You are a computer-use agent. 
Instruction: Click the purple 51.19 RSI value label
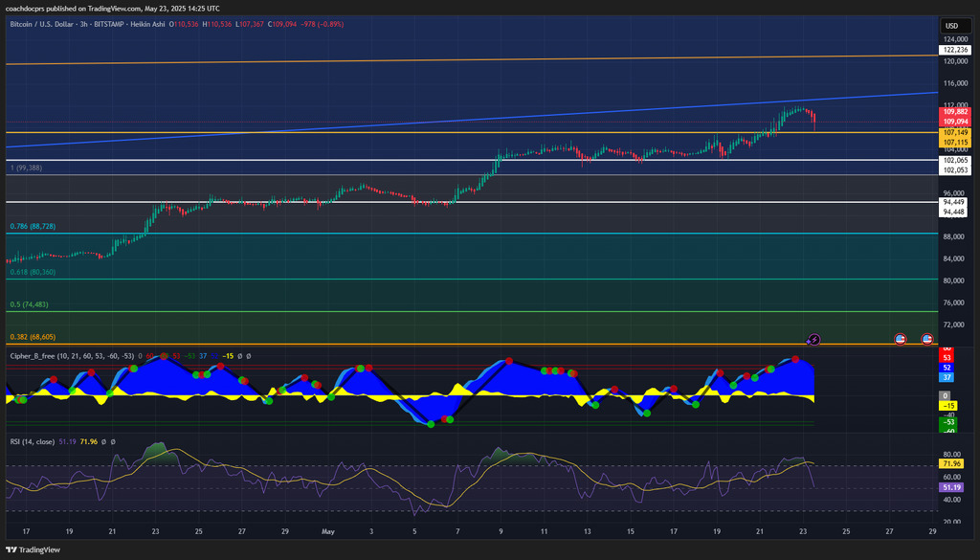coord(953,486)
